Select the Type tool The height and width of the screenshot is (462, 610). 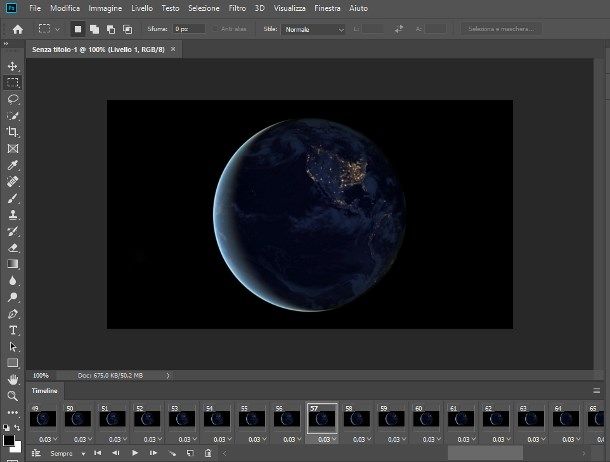(x=13, y=329)
